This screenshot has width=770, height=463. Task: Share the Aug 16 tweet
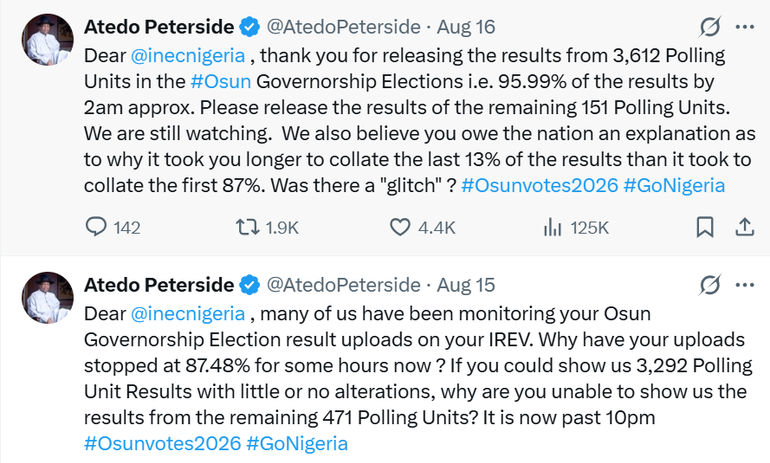pos(744,227)
